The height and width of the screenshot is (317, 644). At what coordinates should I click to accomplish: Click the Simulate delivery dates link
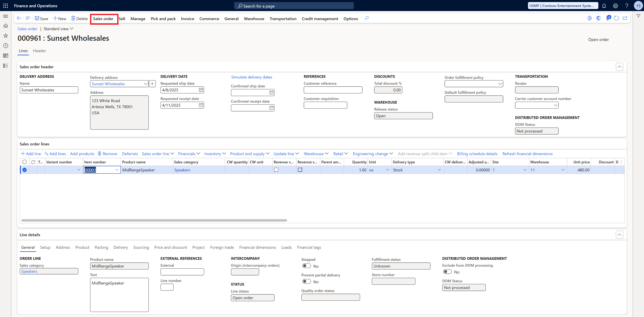point(252,77)
